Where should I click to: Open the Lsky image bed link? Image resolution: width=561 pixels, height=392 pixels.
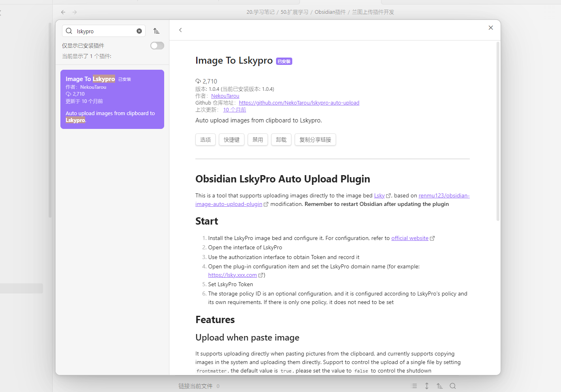(379, 195)
